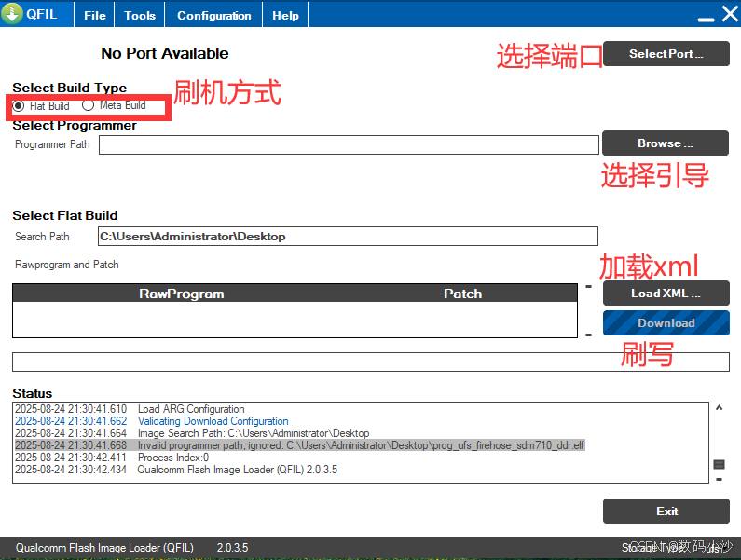Click the status log scrollbar thumb

pyautogui.click(x=719, y=465)
